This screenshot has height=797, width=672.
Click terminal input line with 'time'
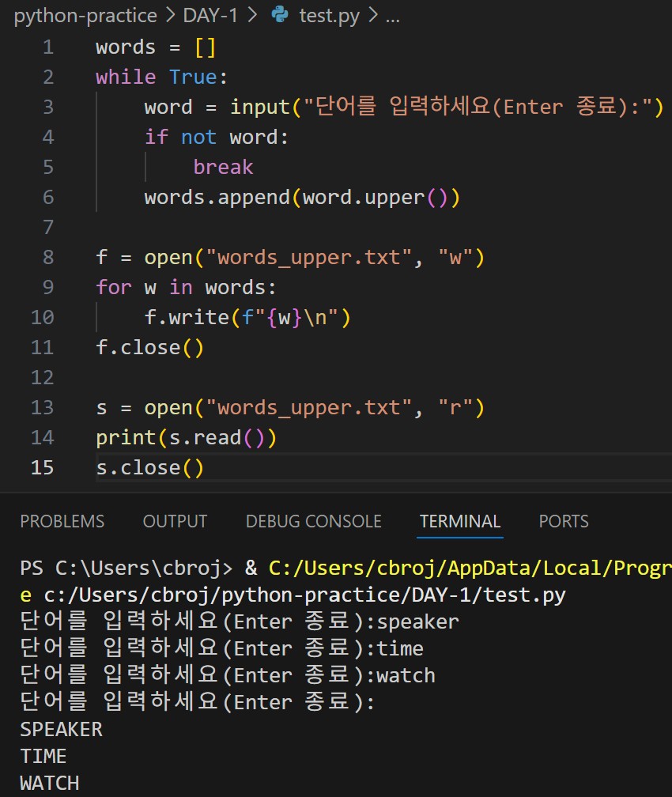pyautogui.click(x=221, y=648)
